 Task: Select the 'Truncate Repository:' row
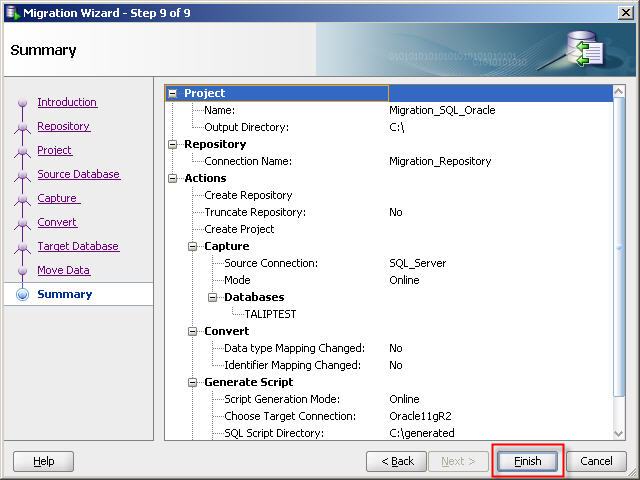click(389, 212)
